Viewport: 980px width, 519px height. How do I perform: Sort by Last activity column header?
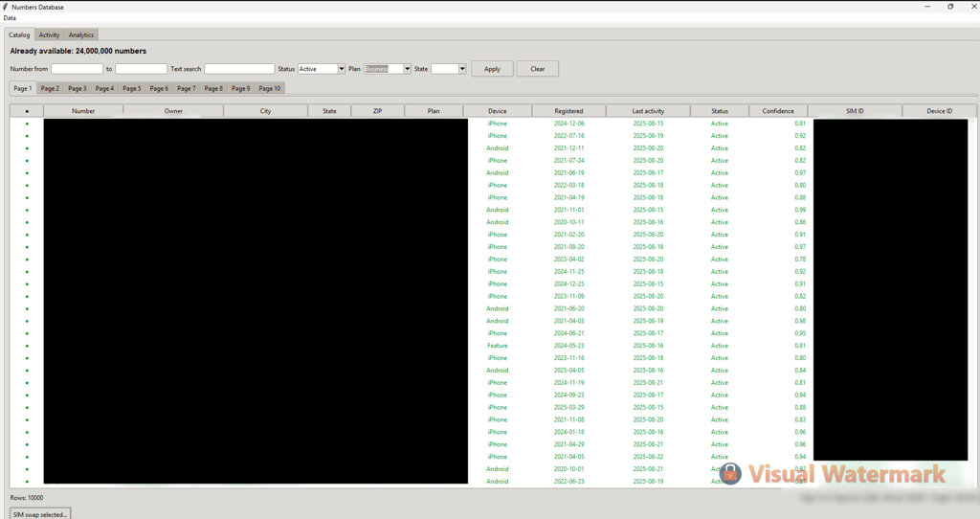[648, 111]
